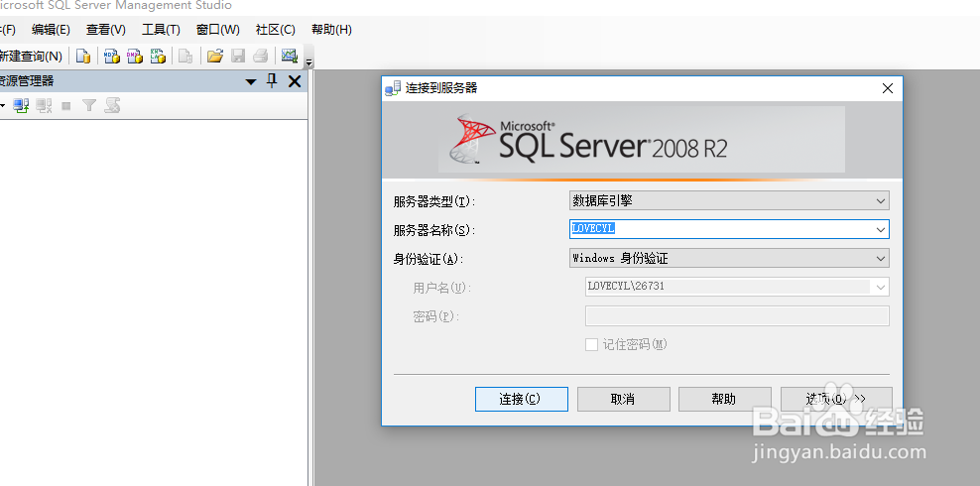The height and width of the screenshot is (486, 980).
Task: Check the 记住密码(M) checkbox
Action: pyautogui.click(x=591, y=345)
